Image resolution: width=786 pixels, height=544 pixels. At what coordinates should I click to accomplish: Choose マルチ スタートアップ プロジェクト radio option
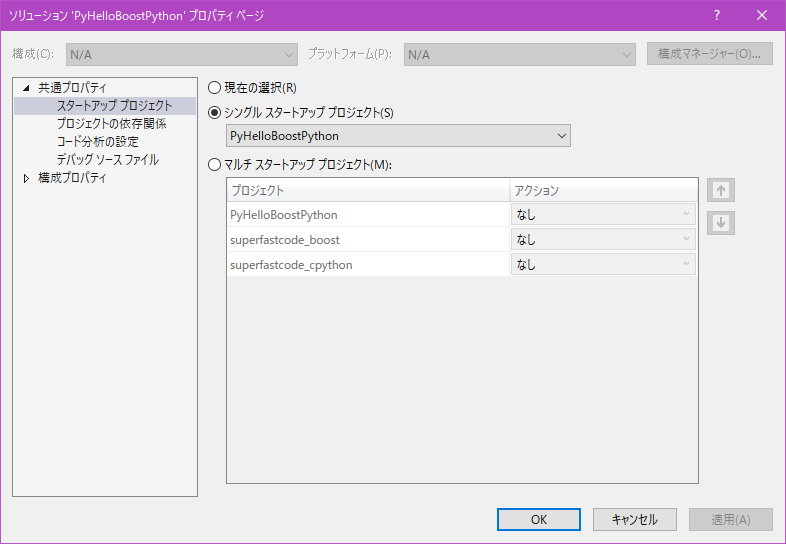(x=214, y=165)
